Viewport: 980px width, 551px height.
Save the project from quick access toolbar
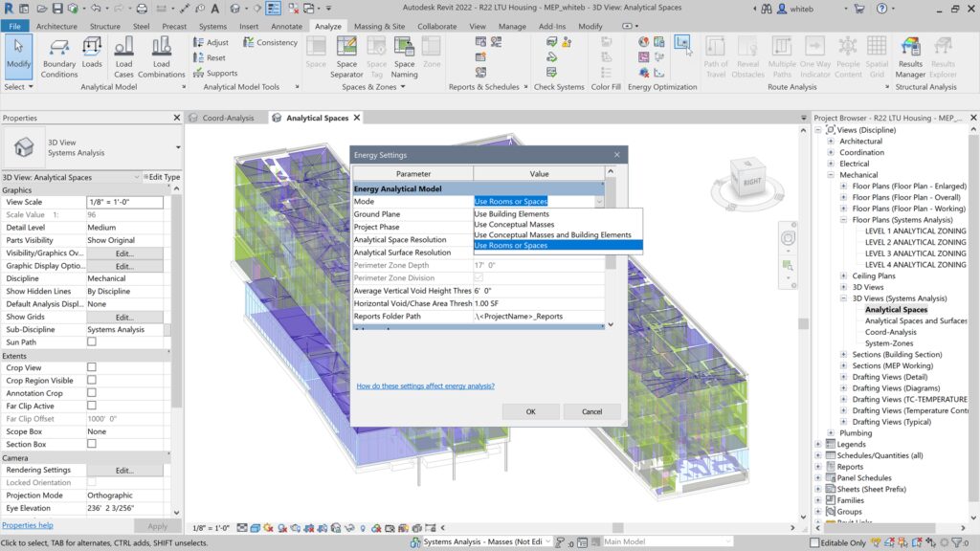pos(56,9)
